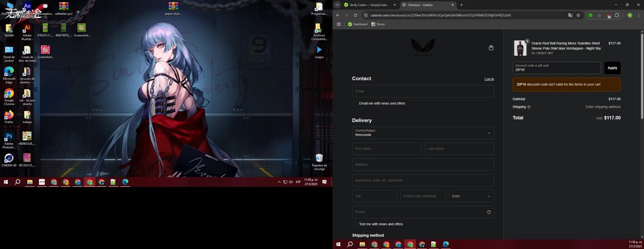This screenshot has width=644, height=249.
Task: Click the Apply discount button
Action: 612,68
